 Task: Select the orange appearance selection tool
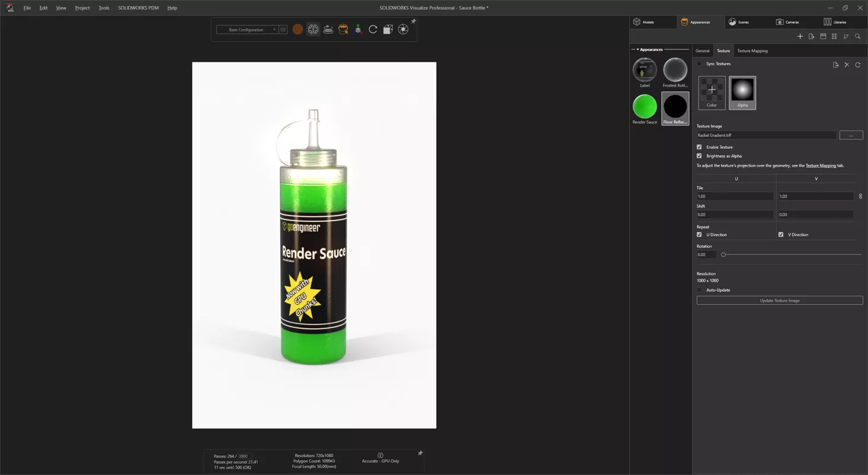click(343, 30)
